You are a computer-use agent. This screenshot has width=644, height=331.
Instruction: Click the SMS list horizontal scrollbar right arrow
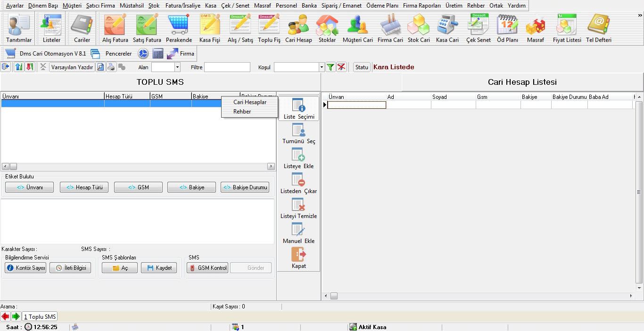(x=271, y=167)
